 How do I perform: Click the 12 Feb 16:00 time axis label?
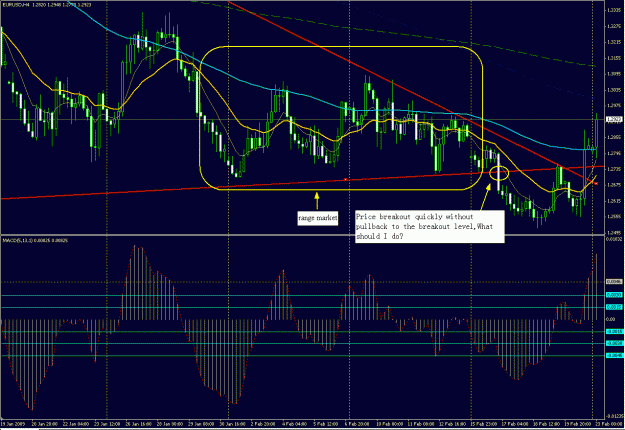(x=452, y=424)
